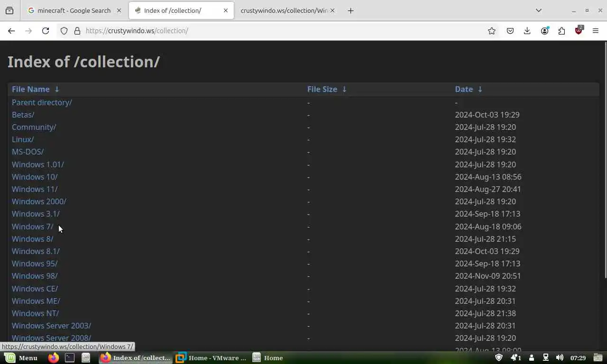Screen dimensions: 607x364
Task: Open the Community/ folder
Action: pyautogui.click(x=34, y=127)
